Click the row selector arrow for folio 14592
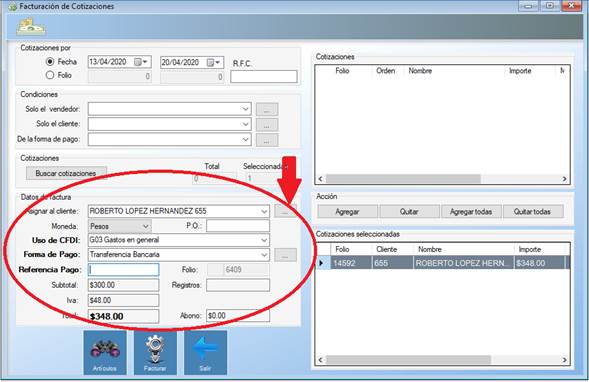This screenshot has height=382, width=589. 322,263
